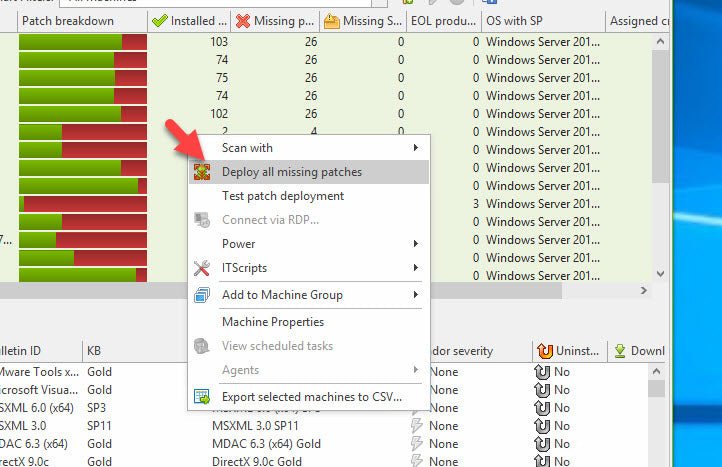Click the Uninstall arrow icon in header
The width and height of the screenshot is (722, 467).
pyautogui.click(x=545, y=351)
